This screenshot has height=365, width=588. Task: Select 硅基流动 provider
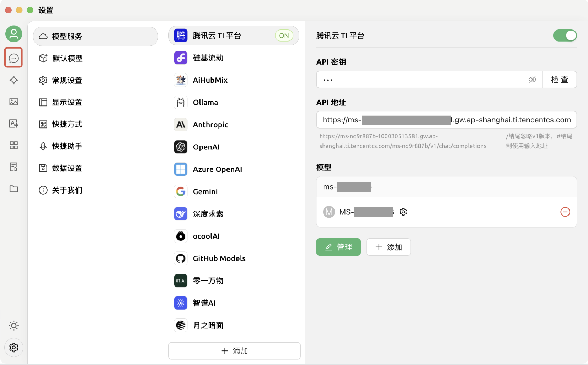tap(234, 58)
